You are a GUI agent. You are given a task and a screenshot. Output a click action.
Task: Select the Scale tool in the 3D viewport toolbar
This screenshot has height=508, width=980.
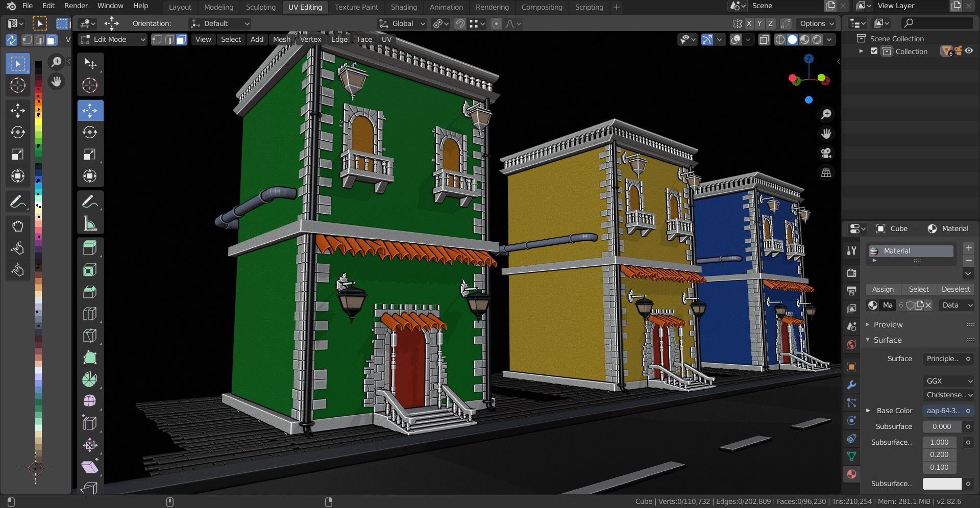point(90,154)
